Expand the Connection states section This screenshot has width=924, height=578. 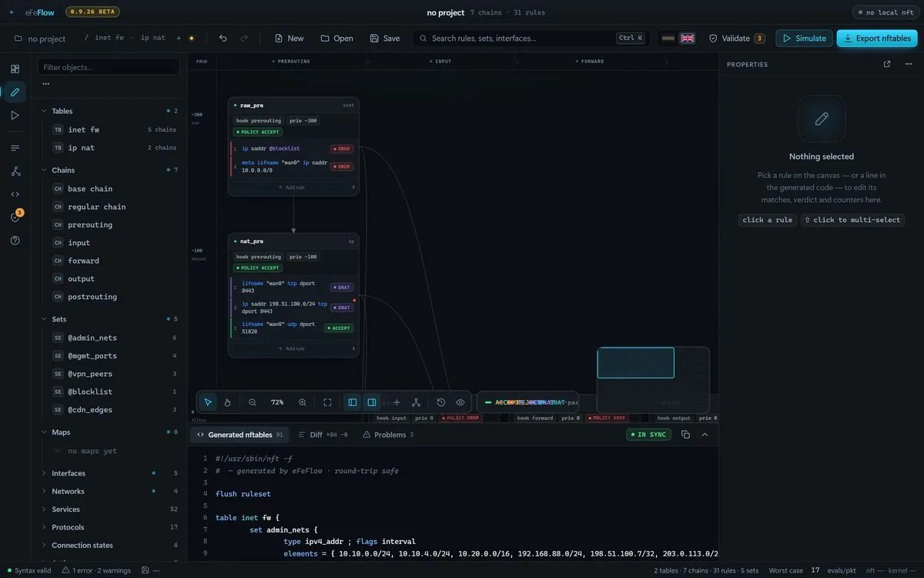(x=44, y=546)
